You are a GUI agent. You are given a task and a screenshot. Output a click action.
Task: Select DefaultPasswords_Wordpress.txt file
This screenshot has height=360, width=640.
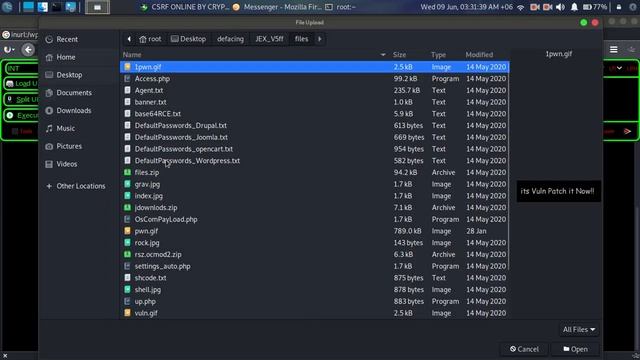314,161
